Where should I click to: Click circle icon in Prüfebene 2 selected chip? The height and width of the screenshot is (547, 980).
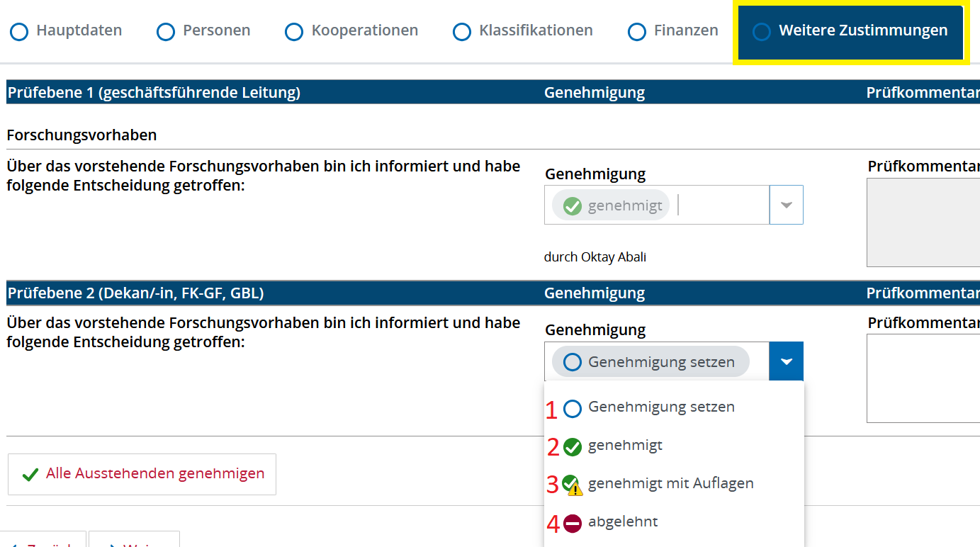[x=572, y=362]
